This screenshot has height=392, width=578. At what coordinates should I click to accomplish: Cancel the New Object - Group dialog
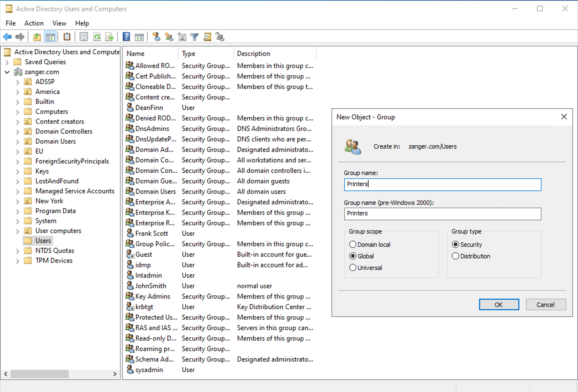pyautogui.click(x=546, y=304)
